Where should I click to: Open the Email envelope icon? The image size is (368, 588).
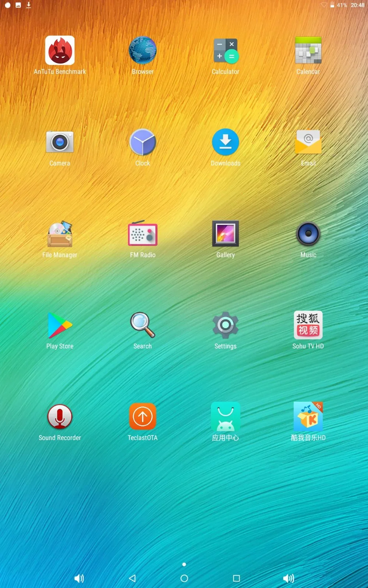click(x=308, y=142)
